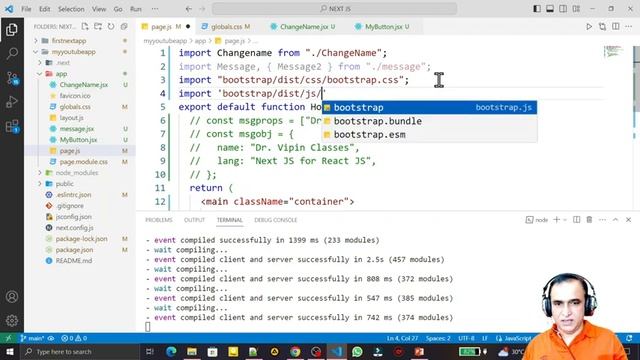Click the command center search box
Screen dimensions: 640x360
click(335, 9)
